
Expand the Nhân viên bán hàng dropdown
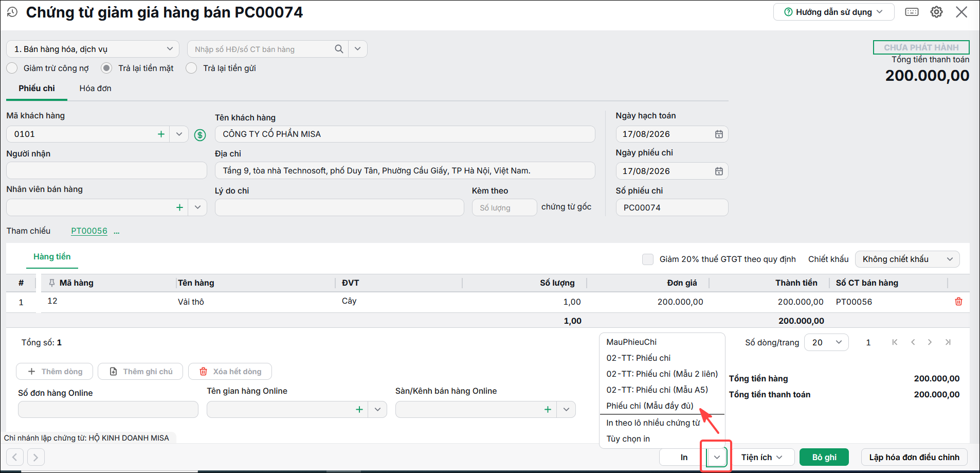[197, 207]
